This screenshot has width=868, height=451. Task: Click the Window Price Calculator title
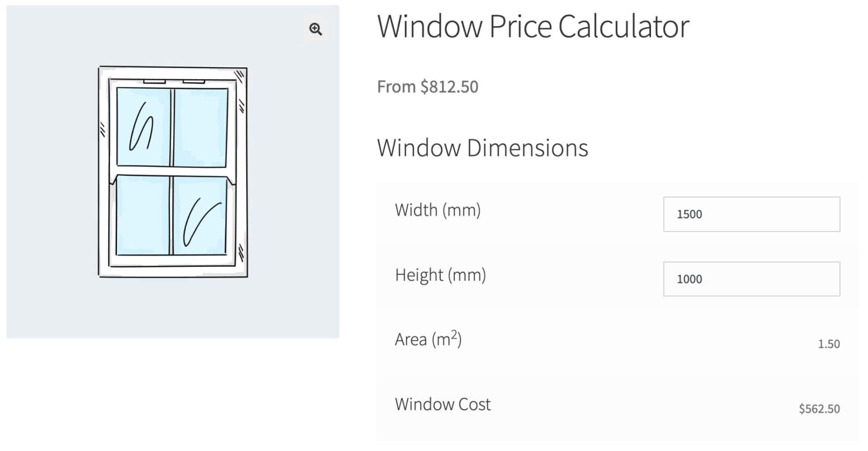pyautogui.click(x=533, y=26)
